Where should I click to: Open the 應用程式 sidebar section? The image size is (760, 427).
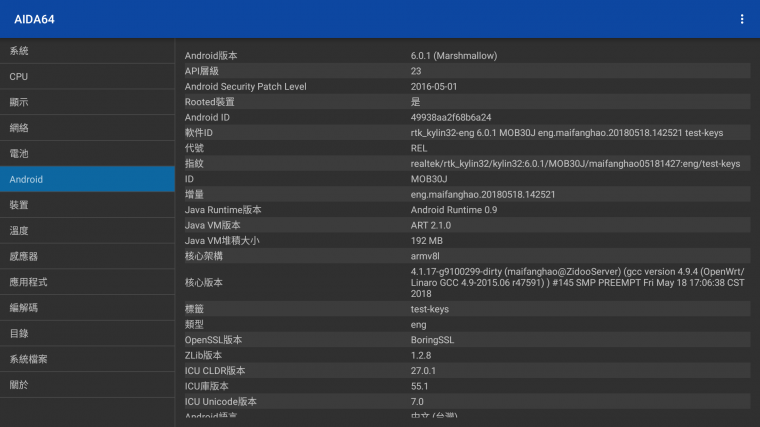click(x=87, y=282)
